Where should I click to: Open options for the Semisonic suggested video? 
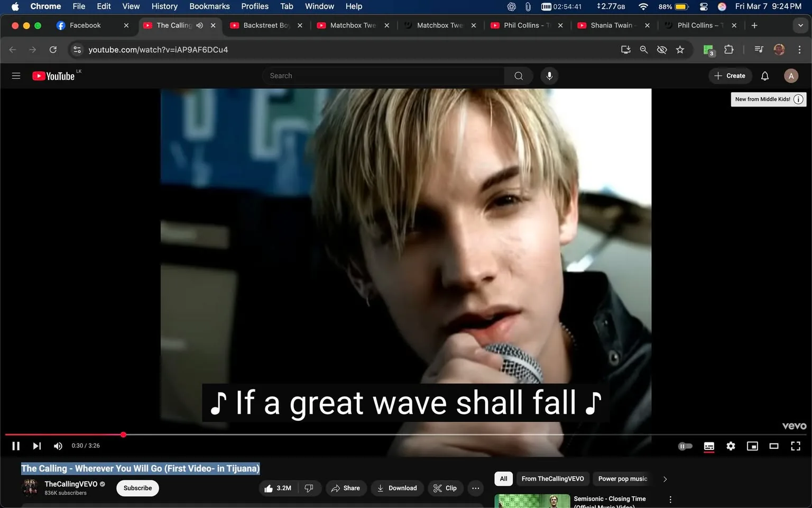[x=670, y=498]
